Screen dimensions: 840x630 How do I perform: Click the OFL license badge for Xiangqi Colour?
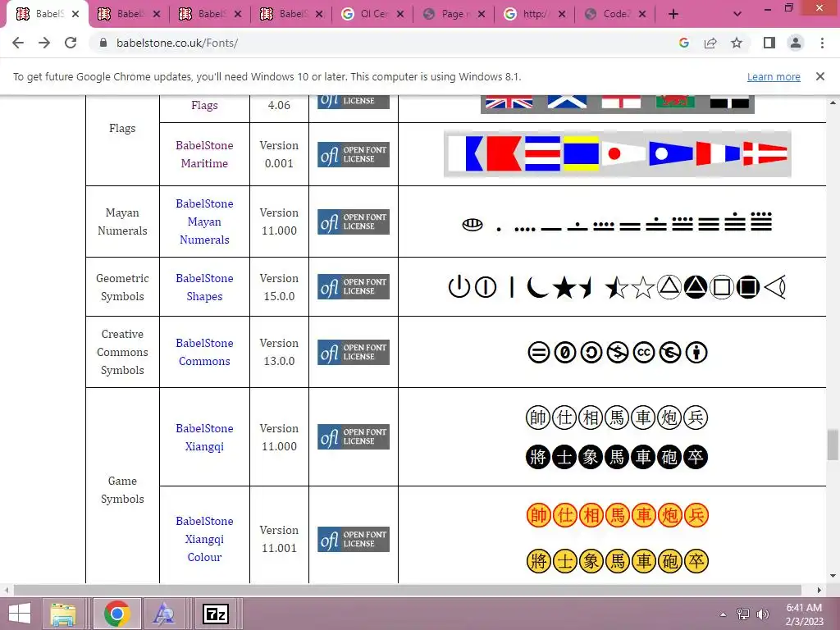(x=354, y=539)
